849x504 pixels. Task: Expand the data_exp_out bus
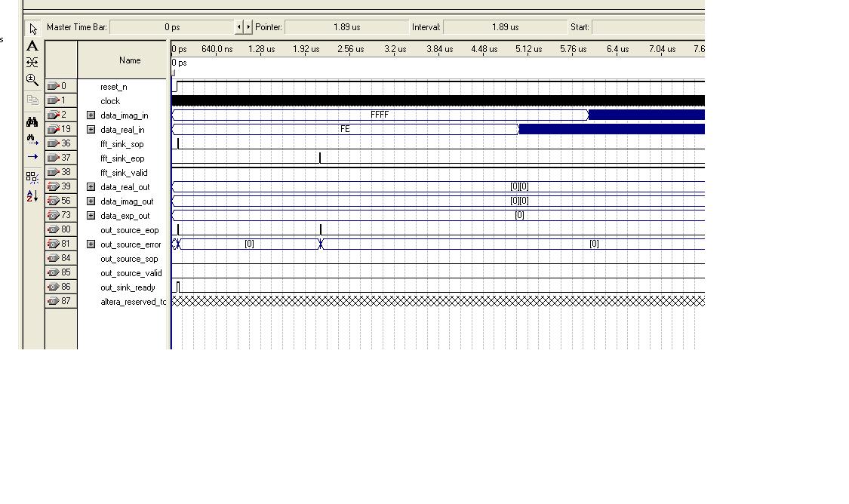click(x=91, y=216)
